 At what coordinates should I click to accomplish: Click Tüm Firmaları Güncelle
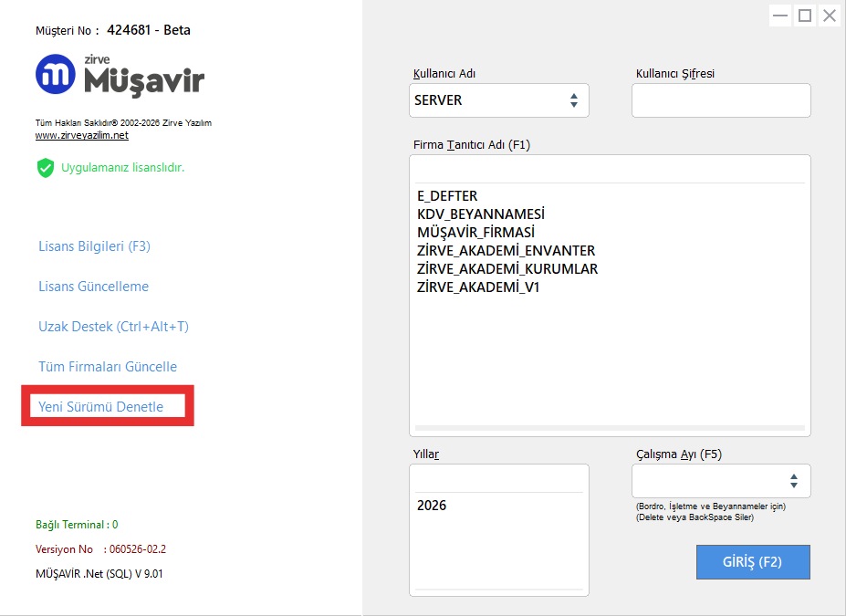[108, 367]
